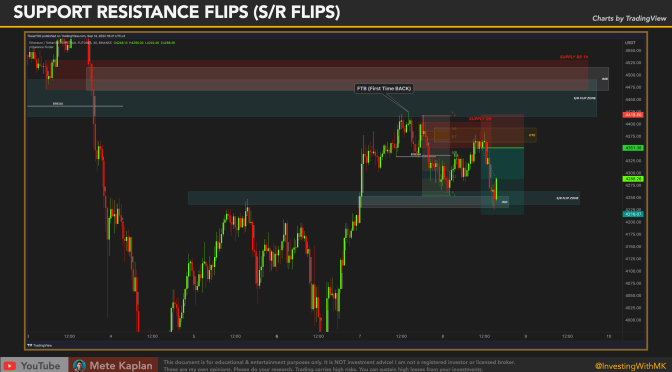This screenshot has width=672, height=372.
Task: Click the red SUPPLY label above the short position
Action: pos(480,118)
